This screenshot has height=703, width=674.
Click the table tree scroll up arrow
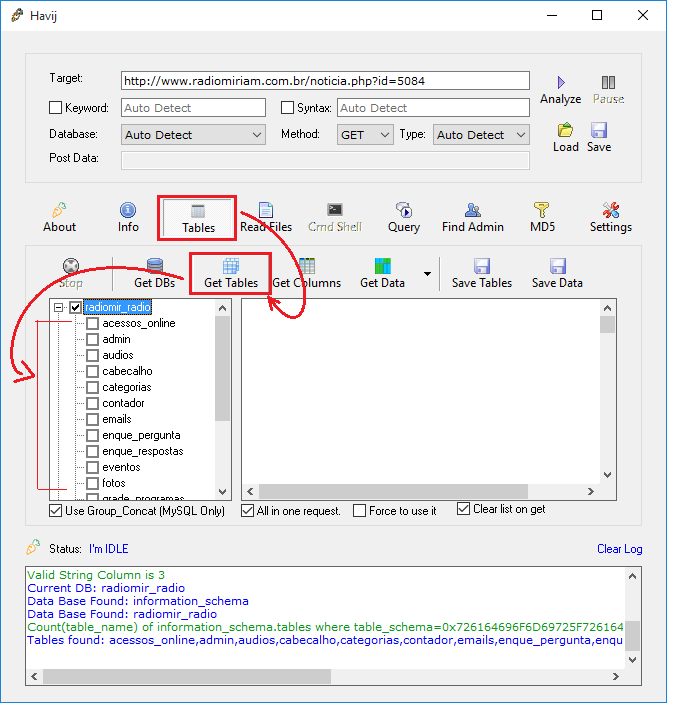tap(222, 308)
